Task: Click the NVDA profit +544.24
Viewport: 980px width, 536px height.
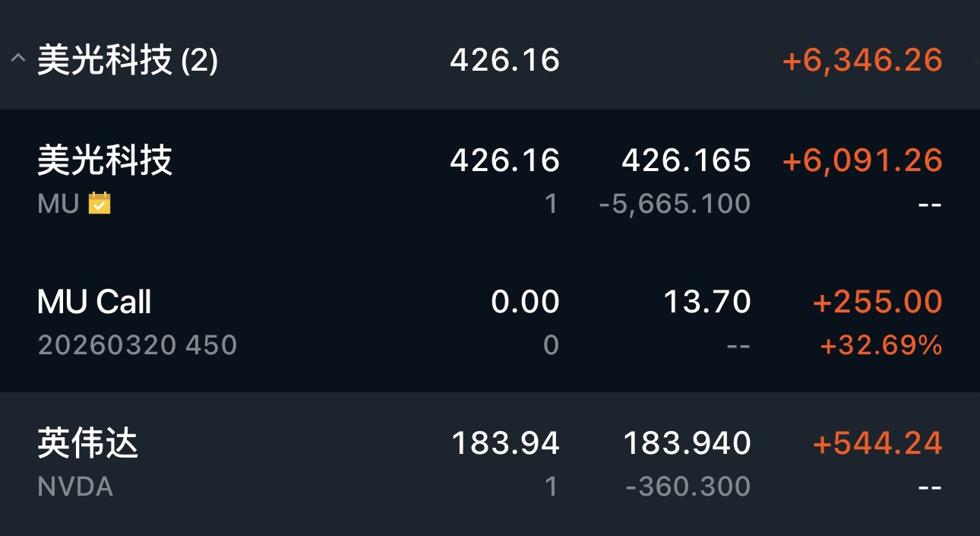Action: pos(877,444)
